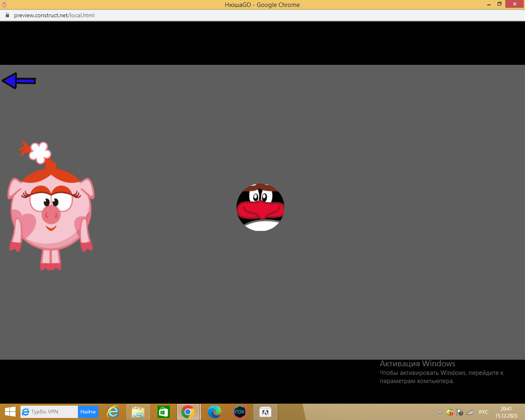
Task: Open the Windows Start menu
Action: tap(10, 412)
